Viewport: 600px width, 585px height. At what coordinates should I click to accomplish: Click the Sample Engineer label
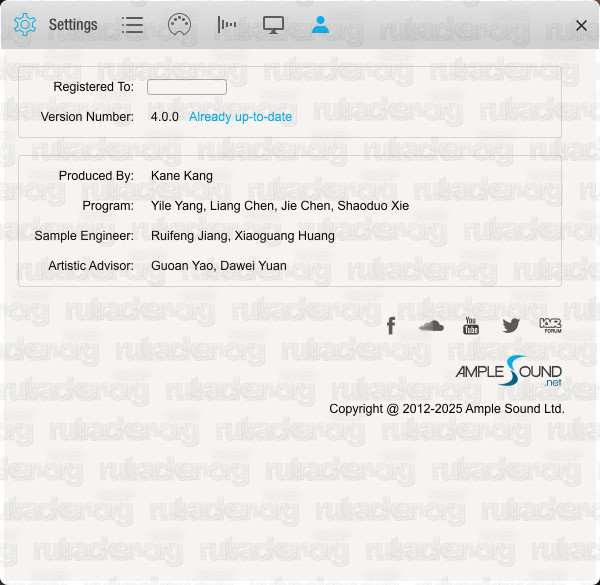pos(84,236)
